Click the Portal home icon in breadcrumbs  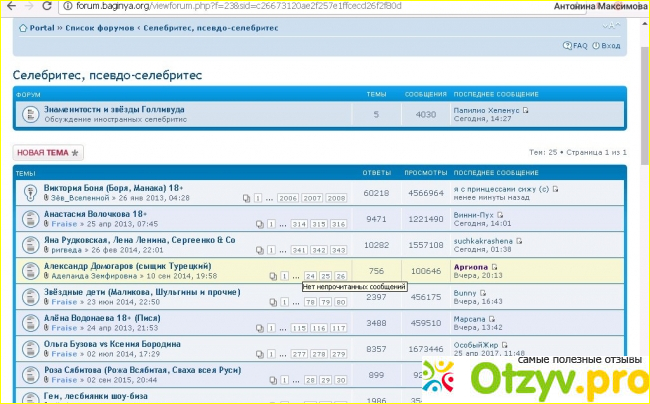tap(23, 27)
